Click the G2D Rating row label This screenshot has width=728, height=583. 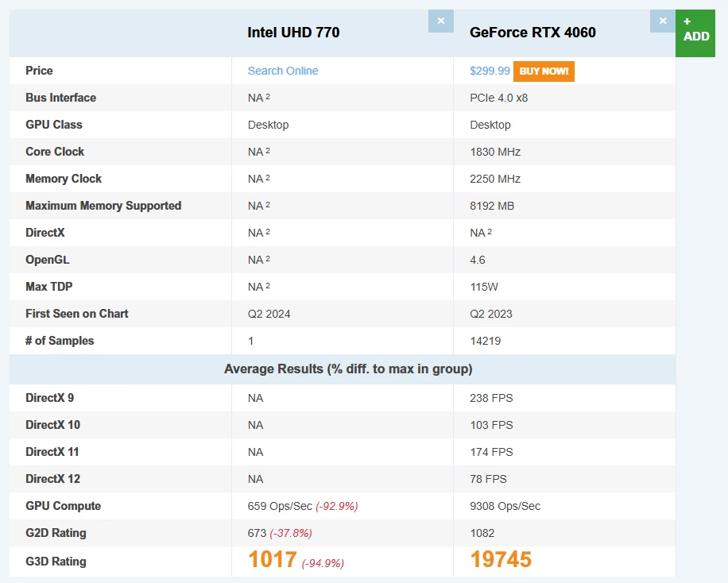pos(56,533)
